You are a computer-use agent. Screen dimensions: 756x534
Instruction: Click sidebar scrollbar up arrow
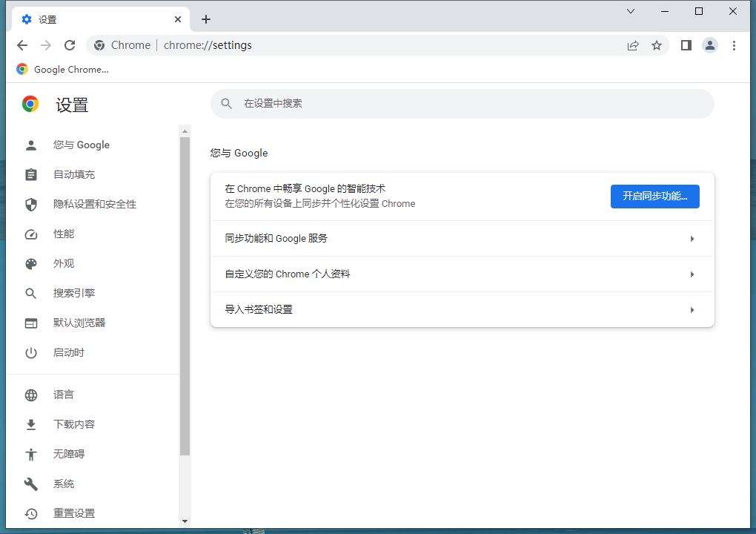click(x=185, y=131)
